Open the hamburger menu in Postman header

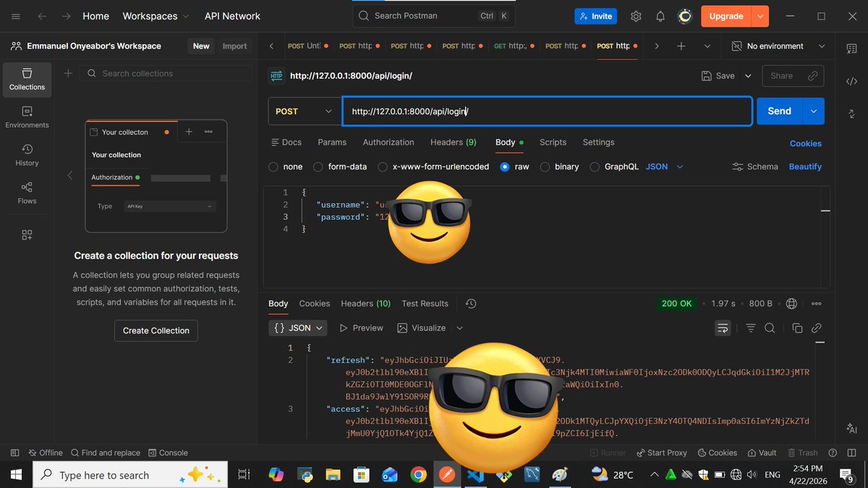[x=16, y=16]
